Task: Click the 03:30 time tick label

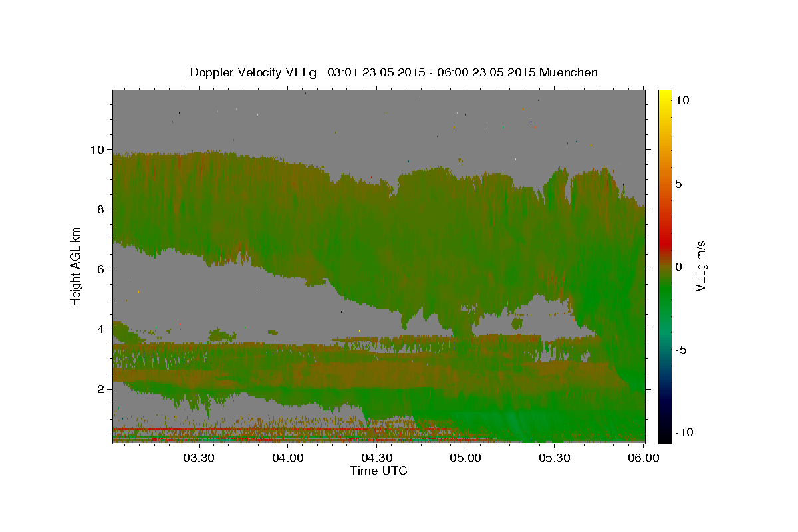Action: tap(199, 458)
